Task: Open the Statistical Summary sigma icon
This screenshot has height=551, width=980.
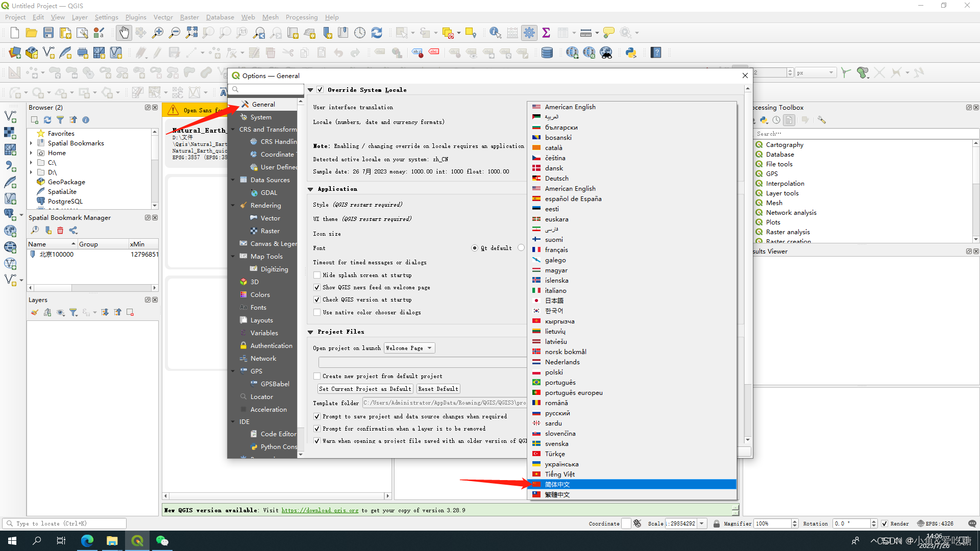Action: tap(546, 33)
